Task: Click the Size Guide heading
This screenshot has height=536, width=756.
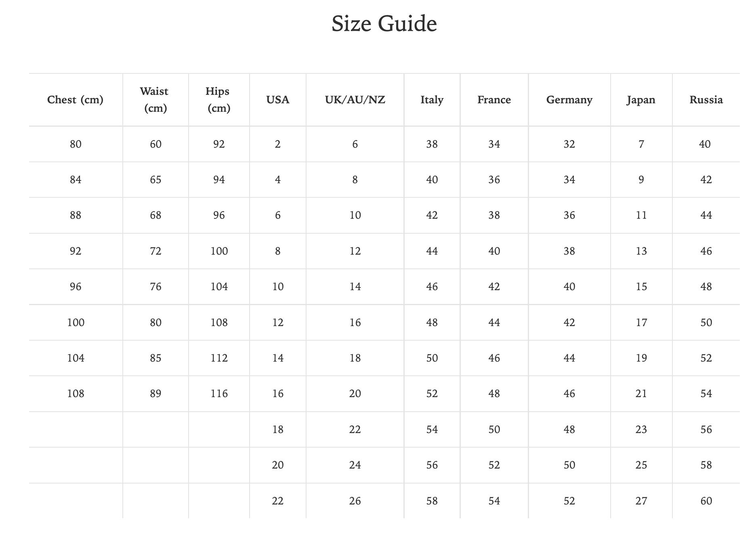Action: click(384, 24)
